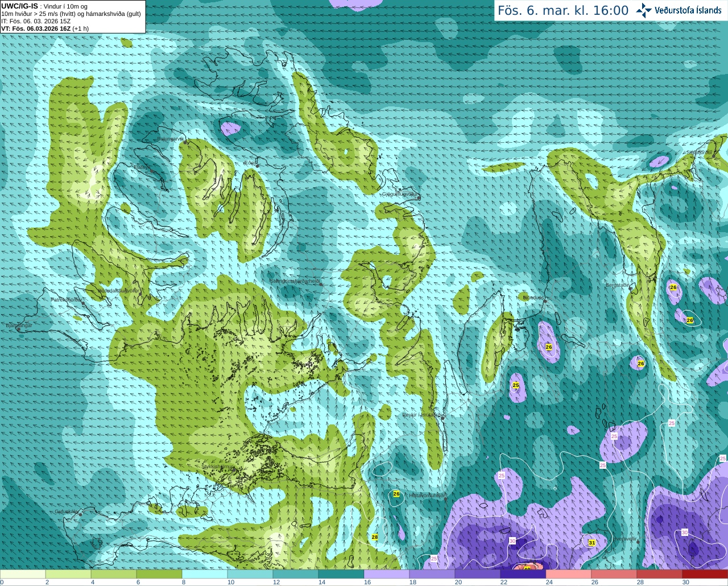Viewport: 728px width, 586px height.
Task: Click the yellow 31 gust label near Hveravellir
Action: (591, 543)
